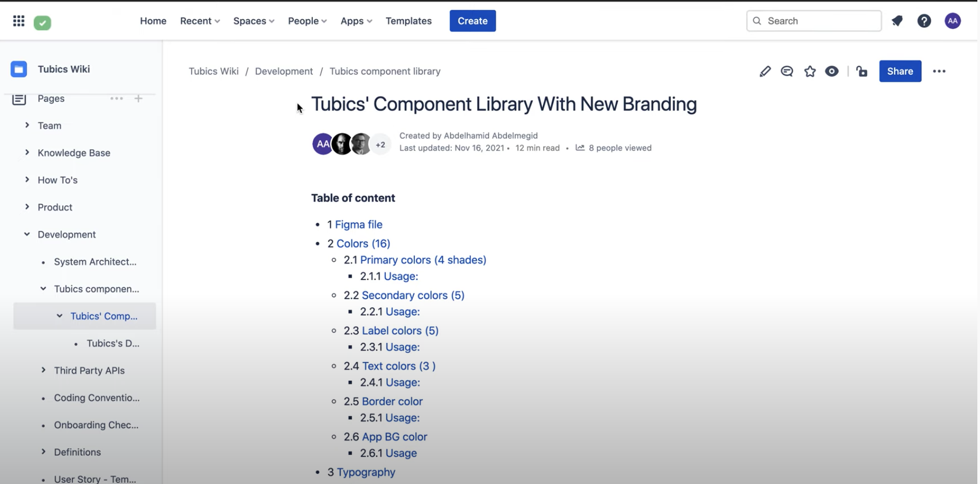
Task: Open inline comments icon
Action: pos(787,72)
